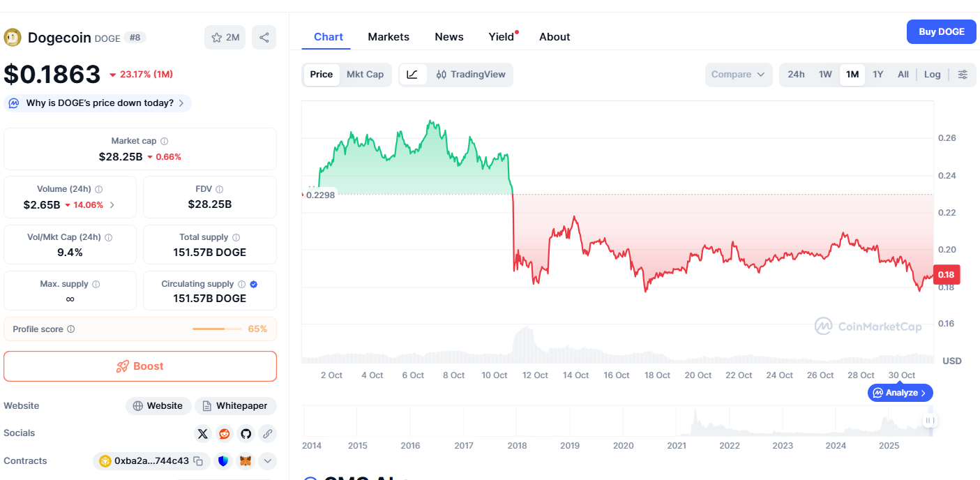Click the Buy DOGE button
The height and width of the screenshot is (480, 980).
(941, 32)
